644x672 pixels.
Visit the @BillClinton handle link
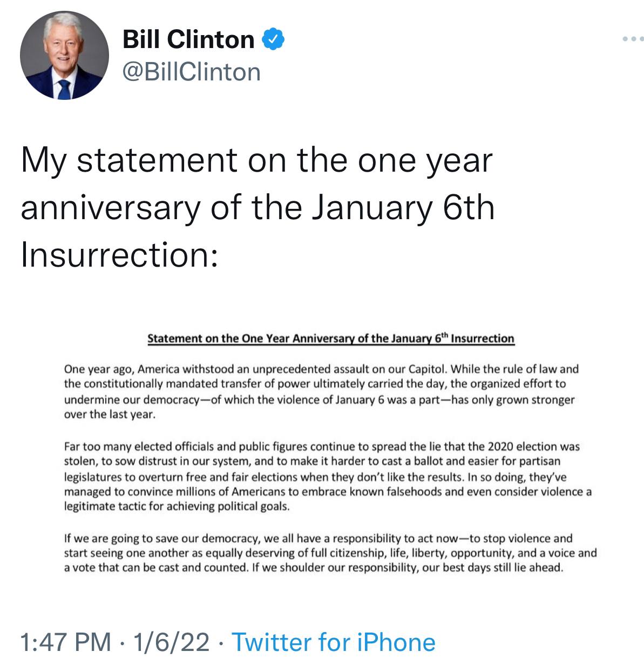(x=192, y=72)
